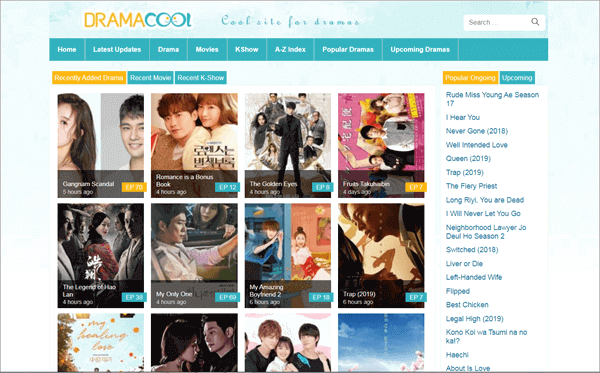
Task: Open I Will Never Let You Go link
Action: point(483,214)
